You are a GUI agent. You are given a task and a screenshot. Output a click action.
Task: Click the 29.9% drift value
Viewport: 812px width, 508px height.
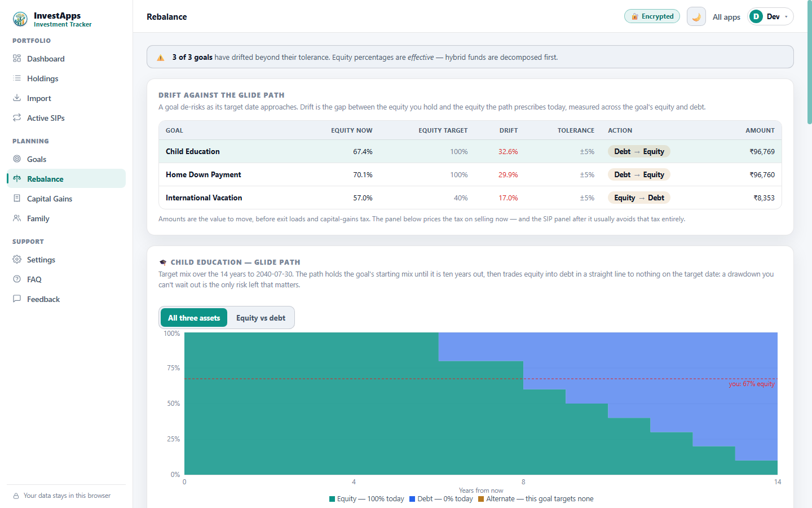[x=508, y=174]
